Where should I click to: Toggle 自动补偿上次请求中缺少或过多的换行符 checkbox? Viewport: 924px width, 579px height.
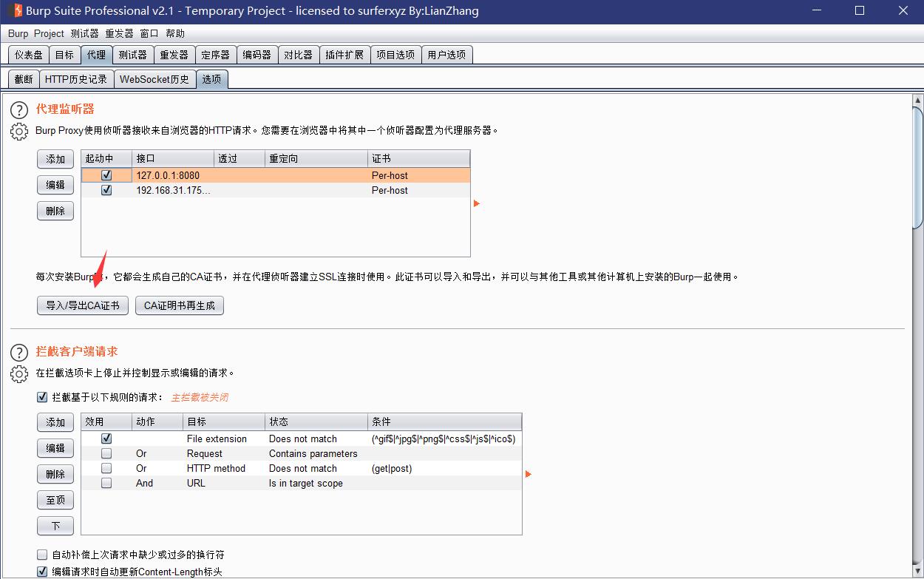(x=42, y=555)
